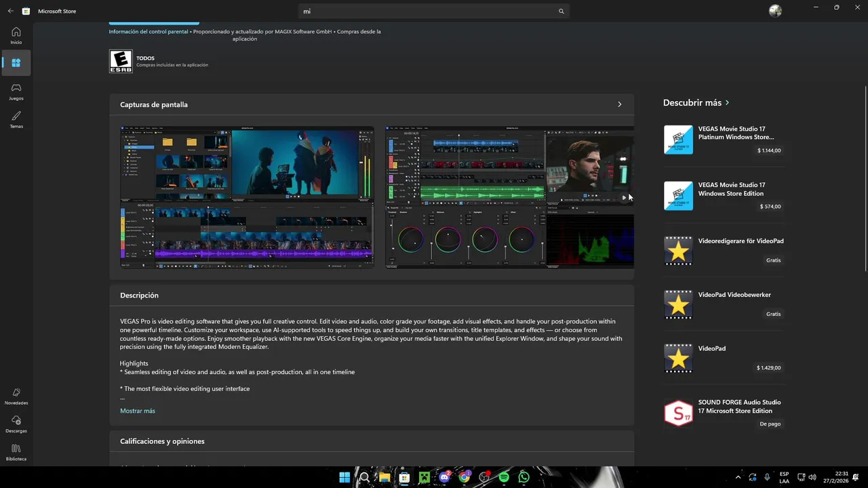868x488 pixels.
Task: Open Windows taskbar search
Action: pyautogui.click(x=364, y=477)
